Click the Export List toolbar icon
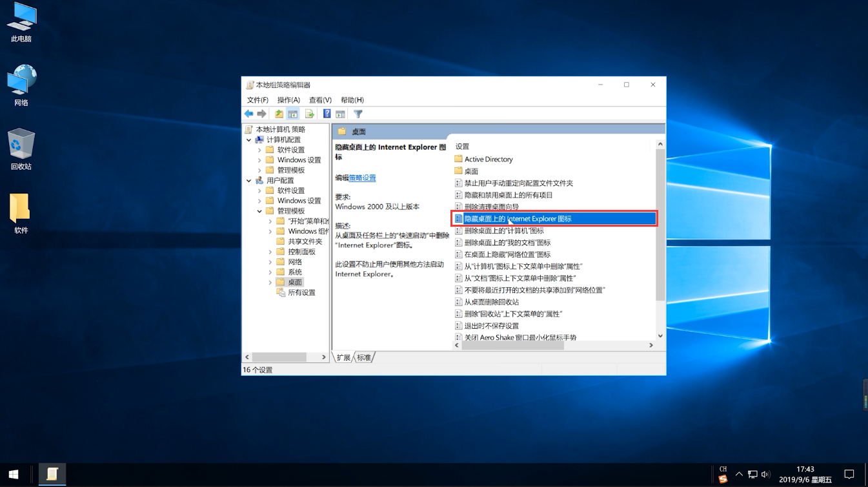Screen dimensions: 868x487 (310, 114)
